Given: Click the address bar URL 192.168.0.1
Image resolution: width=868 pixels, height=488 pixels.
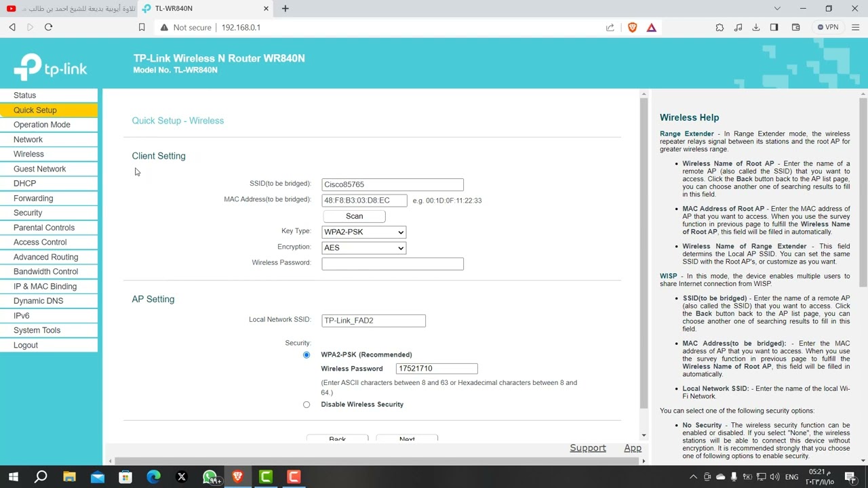Looking at the screenshot, I should (x=241, y=27).
